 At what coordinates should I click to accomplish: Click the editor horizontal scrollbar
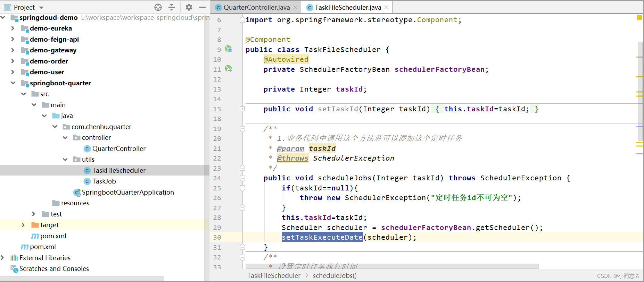[x=392, y=266]
